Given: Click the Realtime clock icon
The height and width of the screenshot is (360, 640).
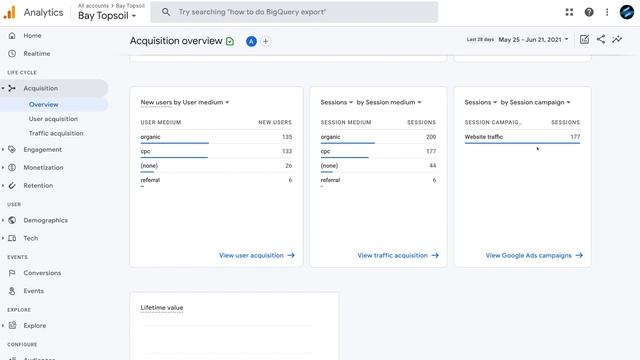Looking at the screenshot, I should click(x=12, y=53).
